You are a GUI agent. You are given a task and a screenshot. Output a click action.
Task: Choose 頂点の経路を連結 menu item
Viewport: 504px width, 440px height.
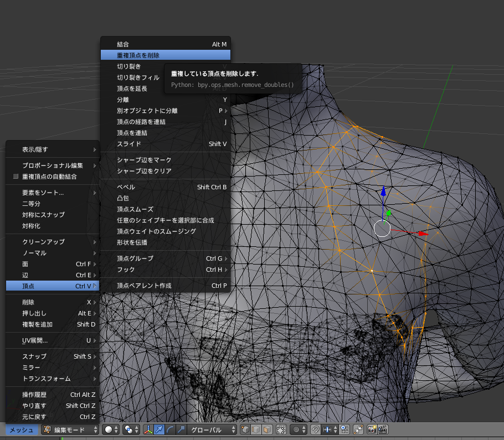point(166,122)
